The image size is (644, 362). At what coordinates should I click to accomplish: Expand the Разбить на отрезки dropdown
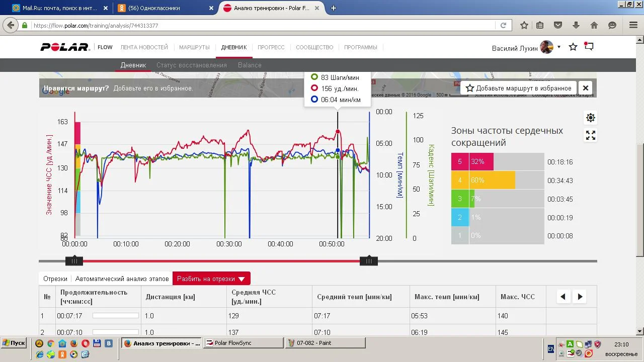[211, 279]
